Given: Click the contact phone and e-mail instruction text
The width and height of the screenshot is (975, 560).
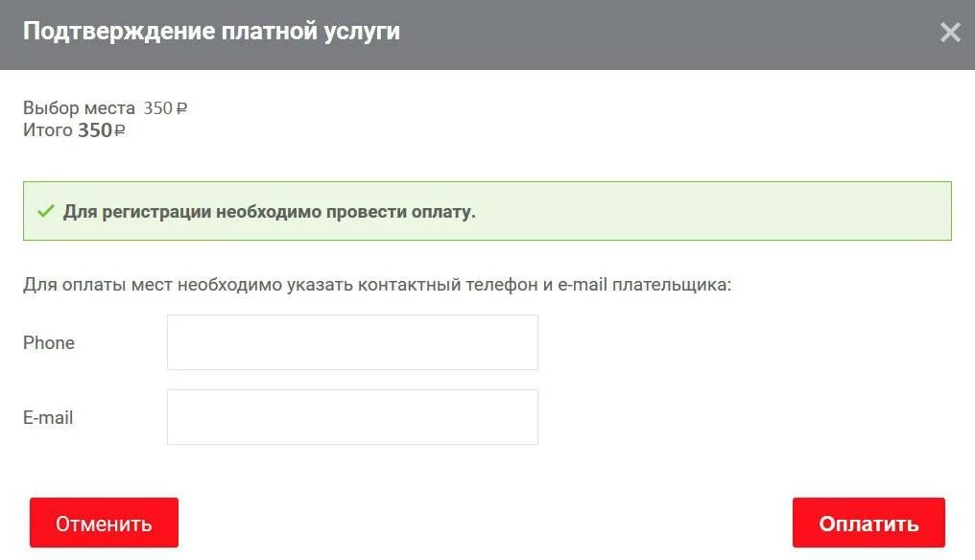Looking at the screenshot, I should click(376, 285).
